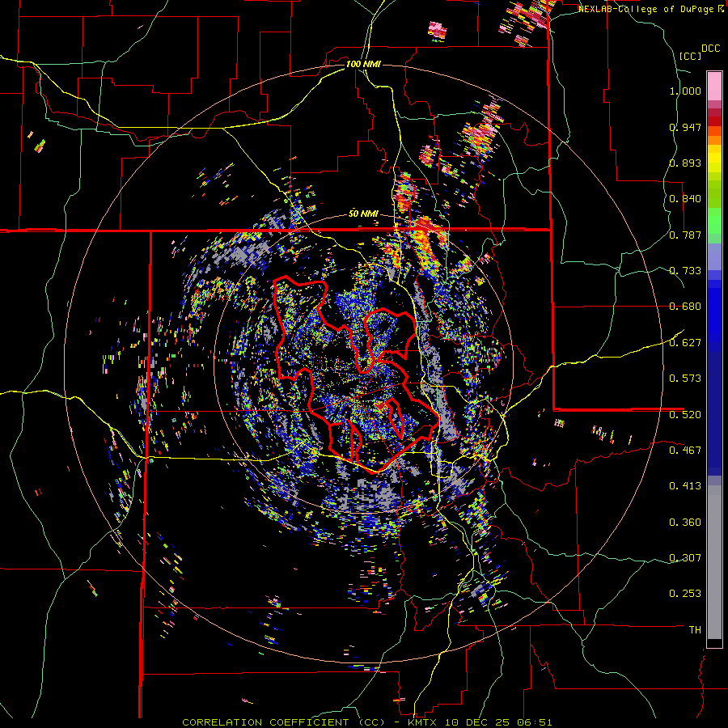728x728 pixels.
Task: Click the KMTX radar site identifier
Action: [424, 722]
